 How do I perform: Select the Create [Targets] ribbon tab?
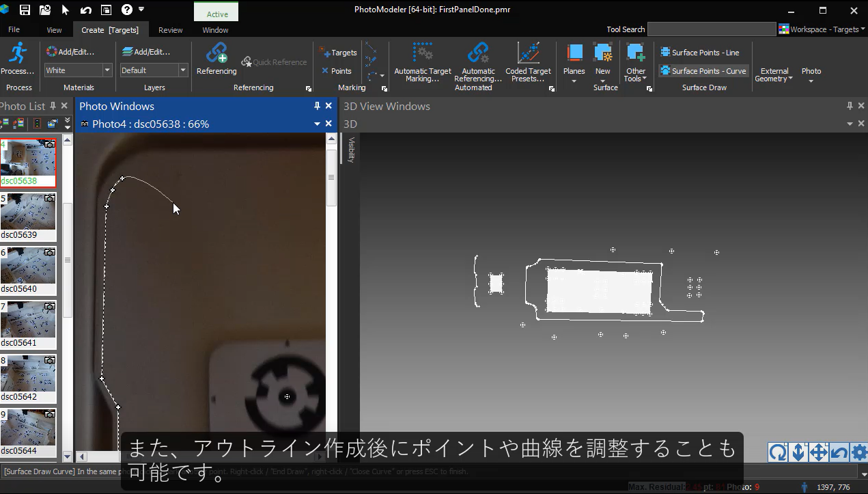coord(110,30)
